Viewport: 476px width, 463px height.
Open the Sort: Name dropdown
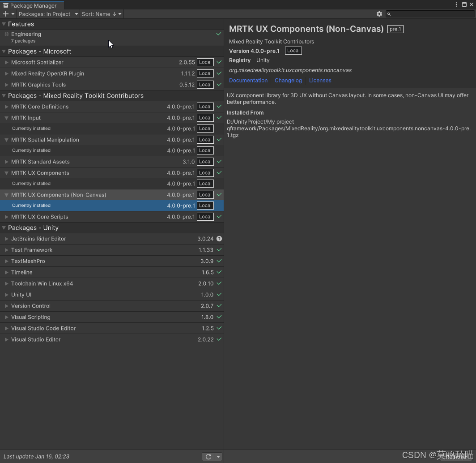click(102, 14)
